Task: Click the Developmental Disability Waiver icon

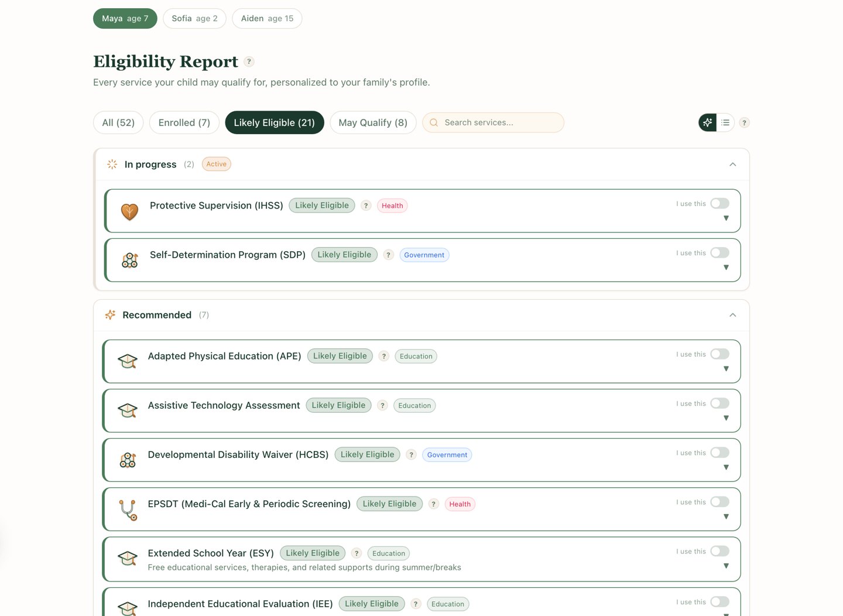Action: [x=128, y=460]
